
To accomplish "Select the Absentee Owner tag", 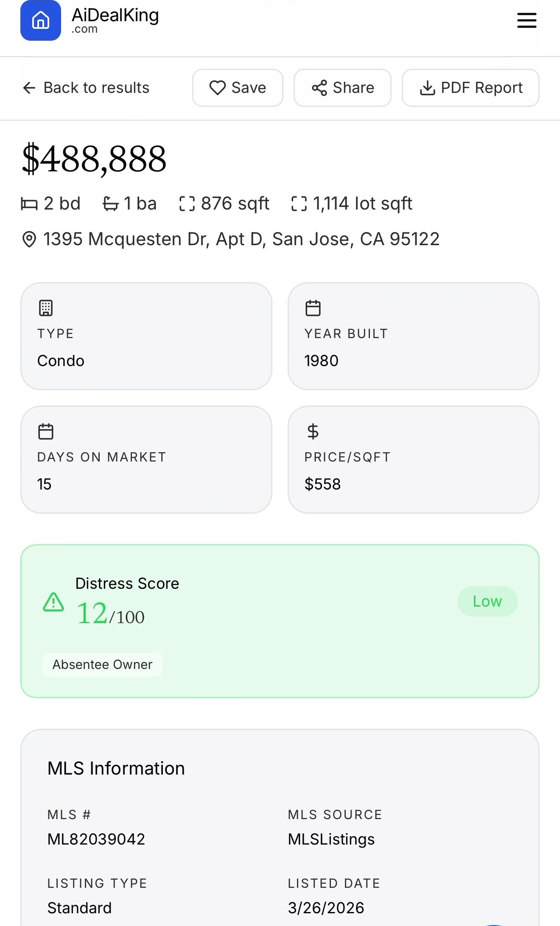I will (x=102, y=664).
